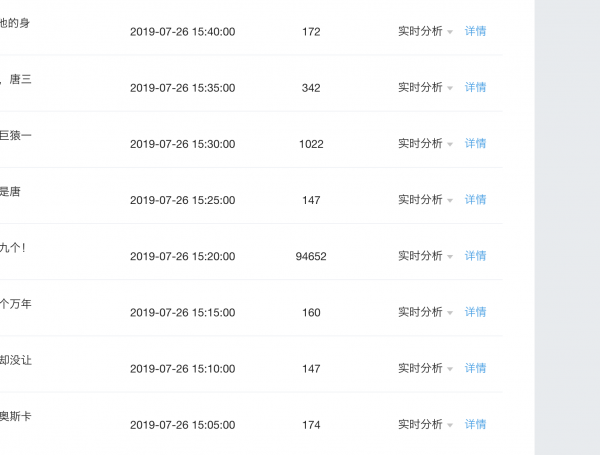Screen dimensions: 600x455
Task: Open 实时分析 dropdown for 15:15:00 row
Action: coord(425,312)
